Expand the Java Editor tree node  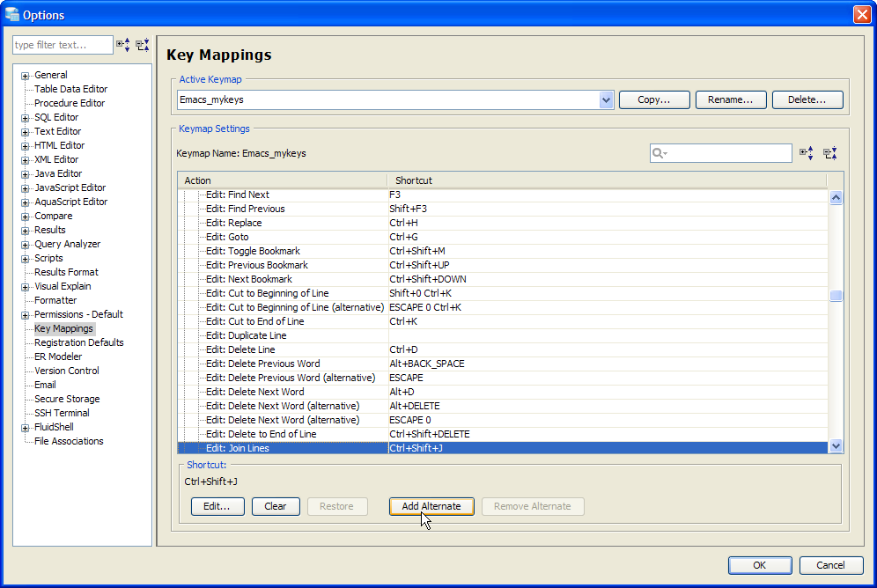[26, 174]
